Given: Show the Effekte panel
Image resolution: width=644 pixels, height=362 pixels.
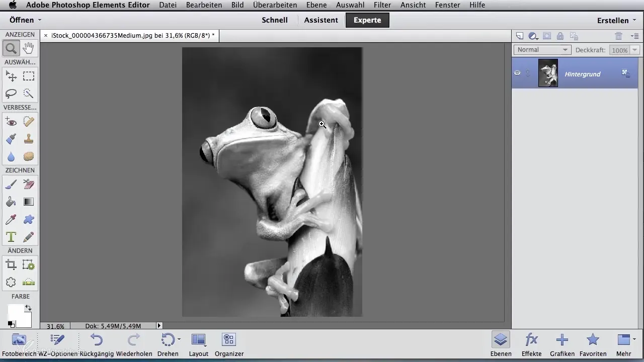Looking at the screenshot, I should click(x=531, y=345).
